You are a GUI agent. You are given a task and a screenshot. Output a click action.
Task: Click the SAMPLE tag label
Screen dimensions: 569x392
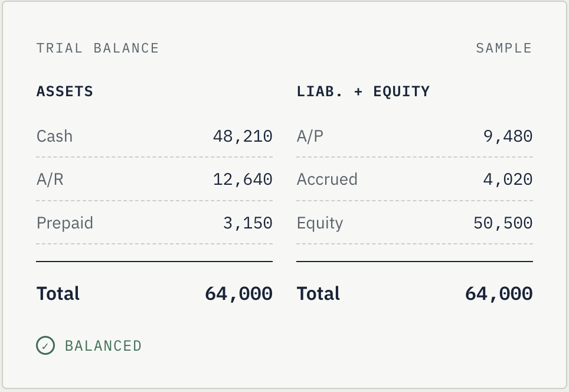[503, 48]
